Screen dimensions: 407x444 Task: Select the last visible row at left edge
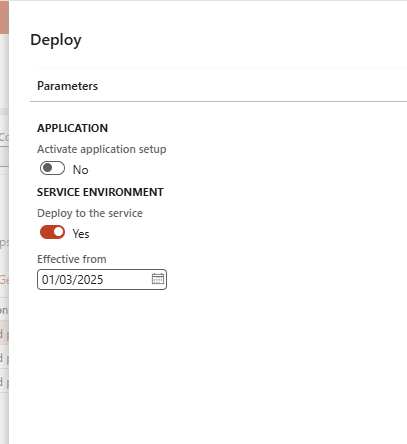pyautogui.click(x=4, y=381)
